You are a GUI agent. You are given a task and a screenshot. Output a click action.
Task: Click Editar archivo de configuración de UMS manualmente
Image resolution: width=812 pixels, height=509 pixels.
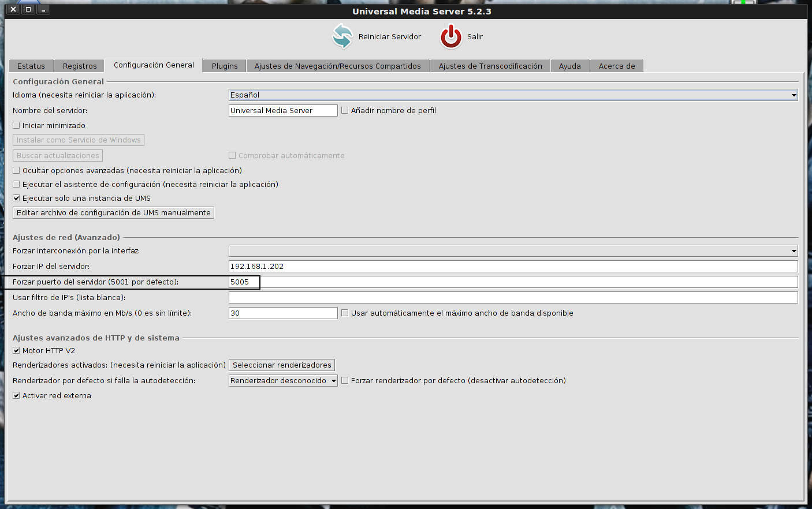point(113,212)
